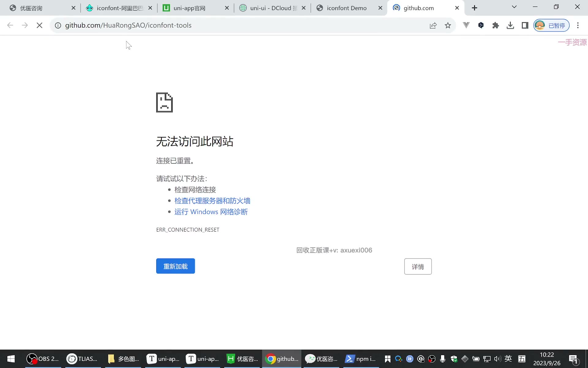Click the dark hexagon extension icon
588x368 pixels.
click(x=481, y=25)
